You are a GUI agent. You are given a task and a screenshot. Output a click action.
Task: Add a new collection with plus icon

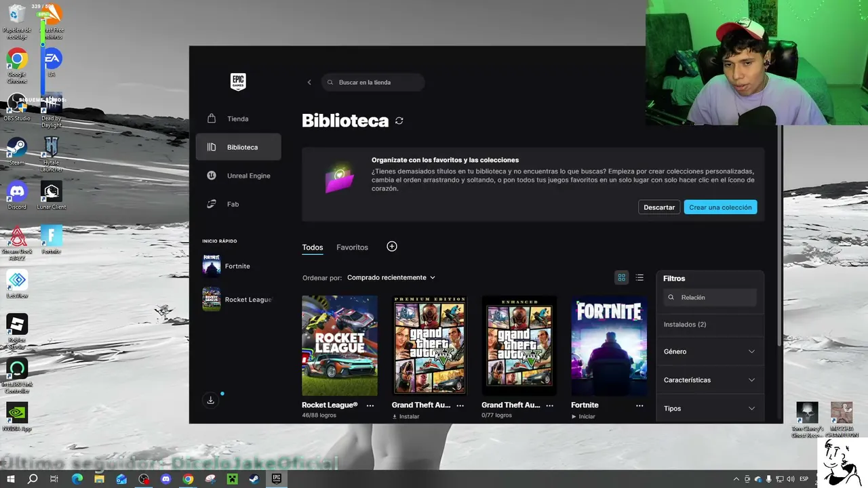(392, 246)
